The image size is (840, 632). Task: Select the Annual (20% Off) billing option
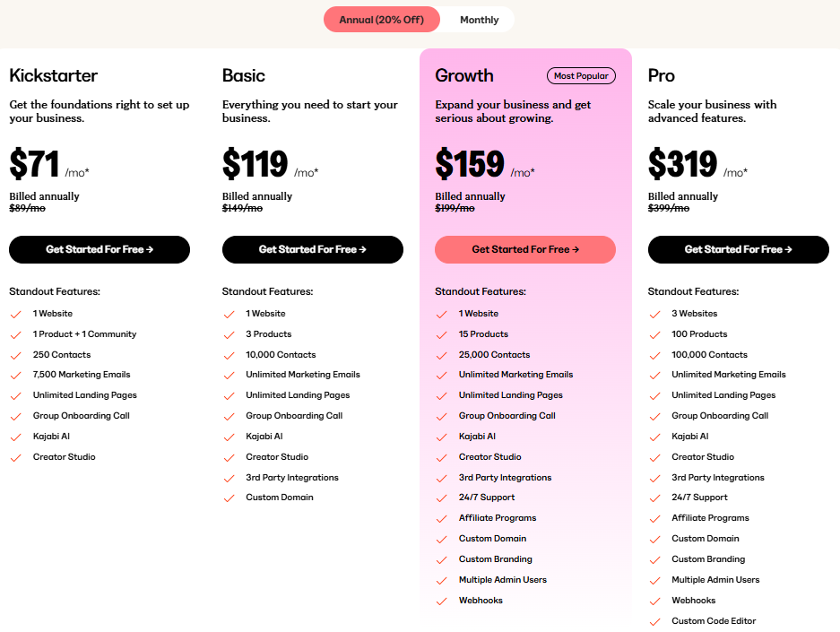coord(381,19)
